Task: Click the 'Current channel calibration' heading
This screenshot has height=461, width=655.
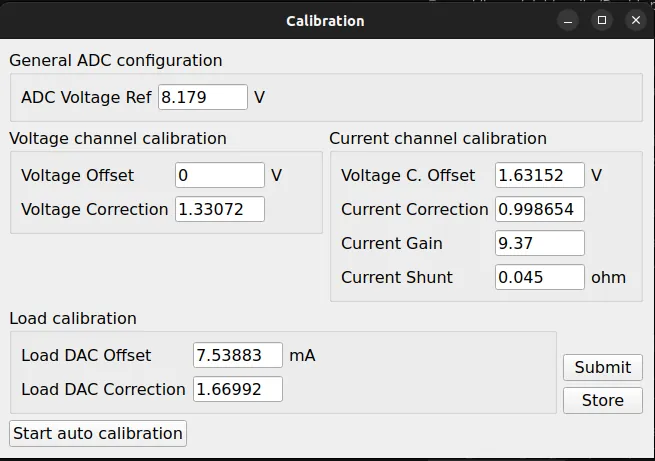Action: click(x=438, y=139)
